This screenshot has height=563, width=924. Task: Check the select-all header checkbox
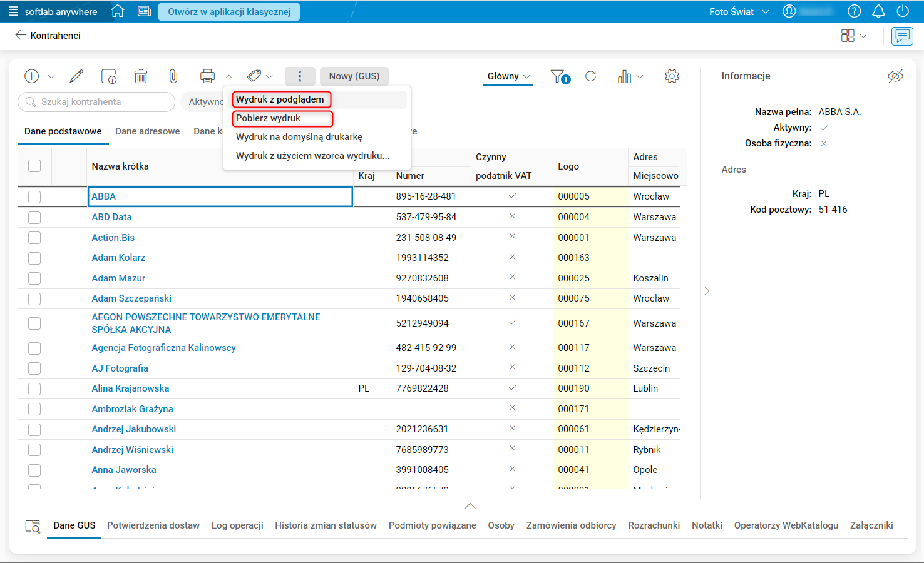pos(34,166)
